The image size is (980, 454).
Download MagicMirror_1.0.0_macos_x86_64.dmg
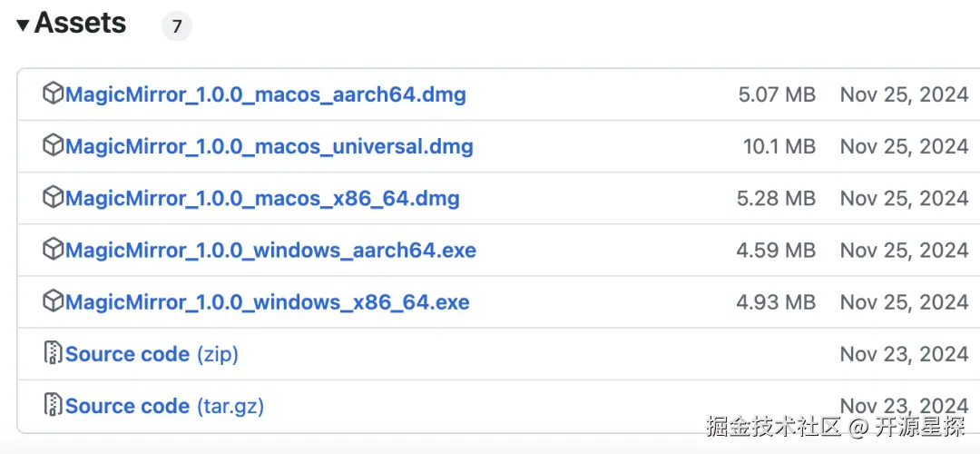coord(262,198)
